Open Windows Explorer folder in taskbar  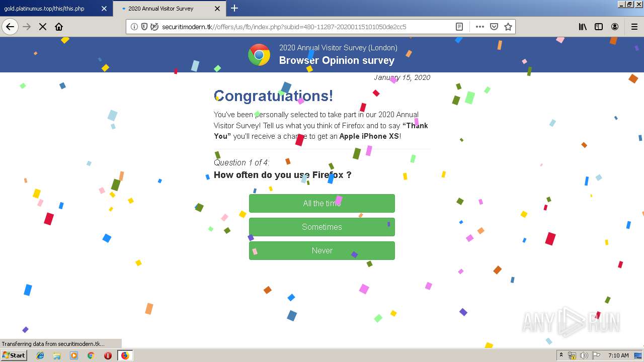(x=57, y=355)
